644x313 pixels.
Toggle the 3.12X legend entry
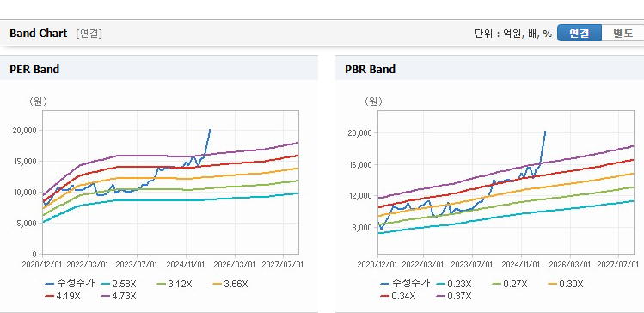[175, 284]
